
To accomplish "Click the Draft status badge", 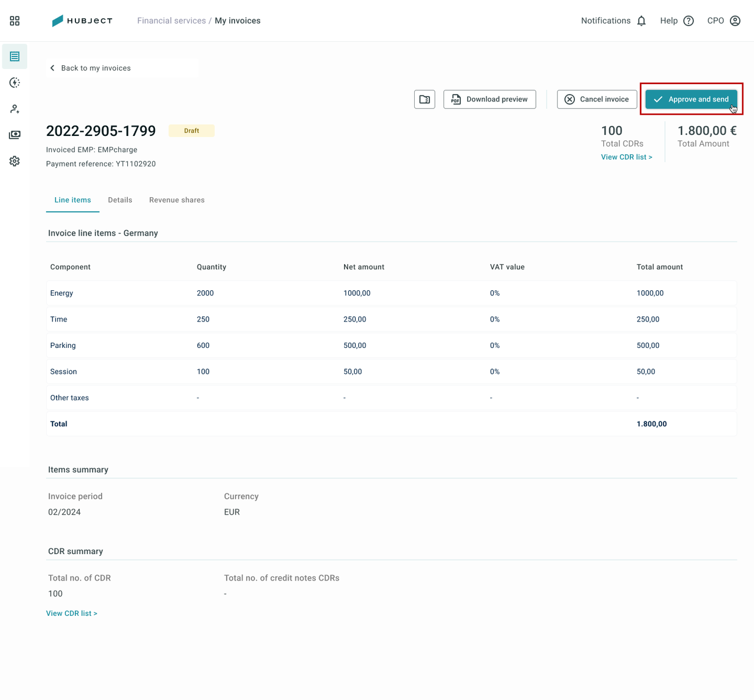I will (x=191, y=131).
